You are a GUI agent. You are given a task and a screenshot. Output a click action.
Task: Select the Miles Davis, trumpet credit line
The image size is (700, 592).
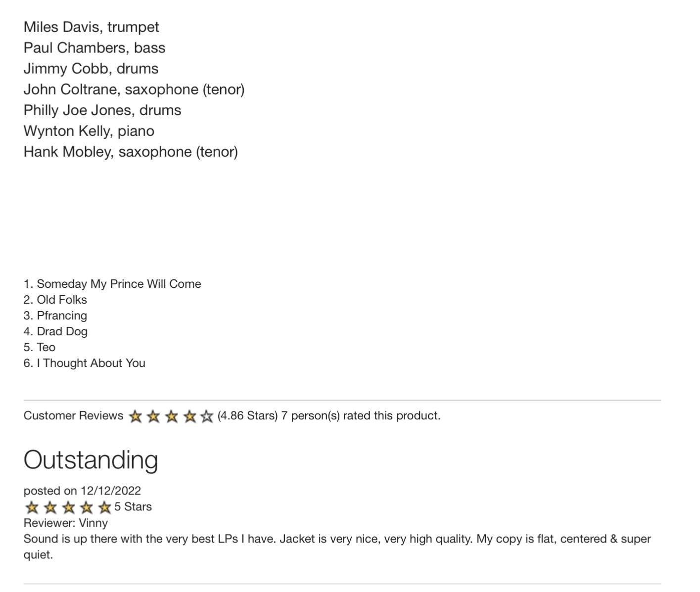[x=92, y=27]
